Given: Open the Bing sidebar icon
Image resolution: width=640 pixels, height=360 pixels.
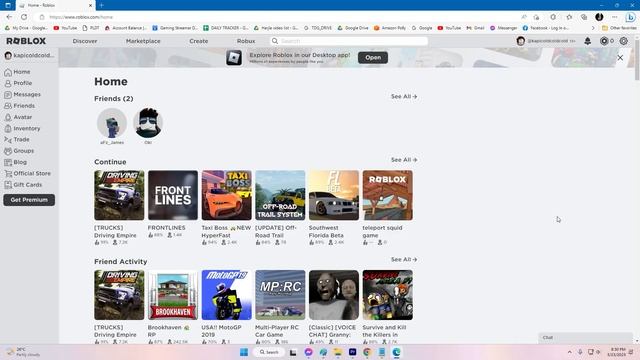Looking at the screenshot, I should click(630, 17).
